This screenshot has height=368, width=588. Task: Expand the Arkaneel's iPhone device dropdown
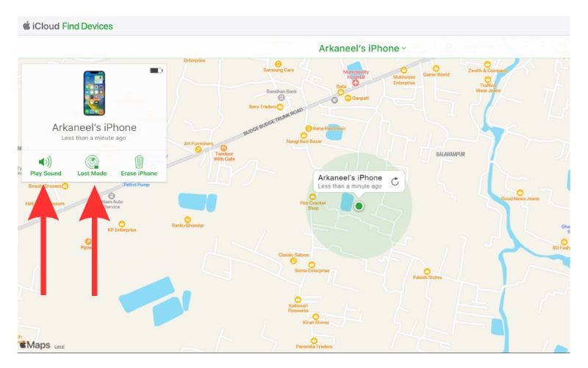tap(362, 49)
